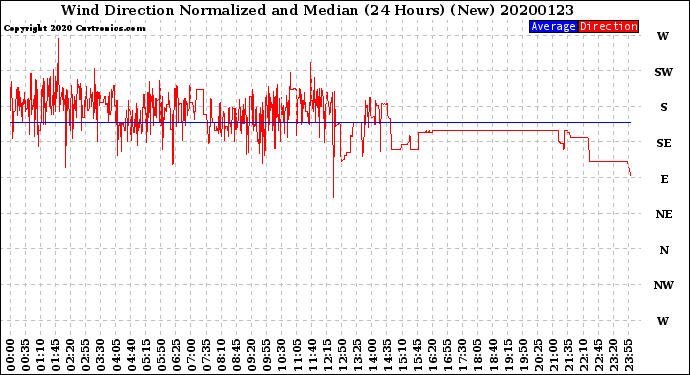
Task: Click the 18:05 time axis label
Action: 477,355
